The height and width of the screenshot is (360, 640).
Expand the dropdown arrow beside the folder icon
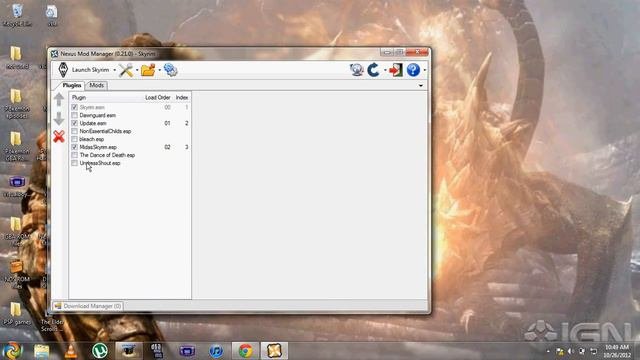tap(159, 70)
